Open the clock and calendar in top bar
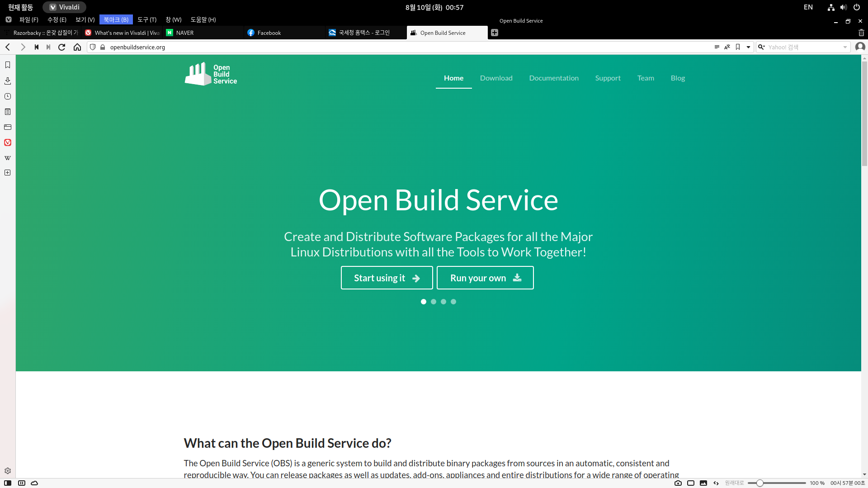This screenshot has width=868, height=488. pyautogui.click(x=434, y=7)
